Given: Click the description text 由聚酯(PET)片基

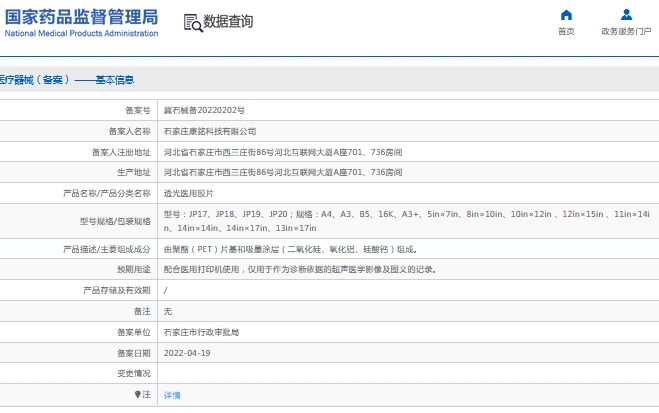Looking at the screenshot, I should pyautogui.click(x=290, y=249).
